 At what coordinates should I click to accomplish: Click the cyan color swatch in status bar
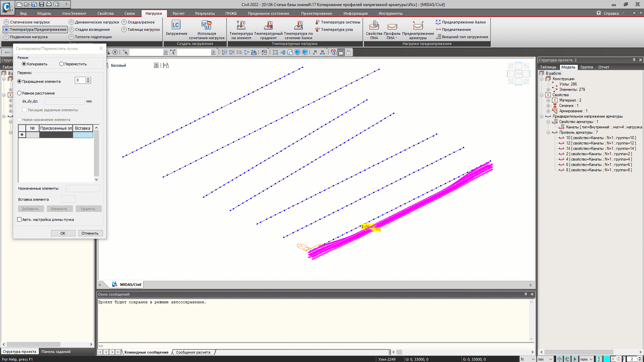[x=607, y=359]
